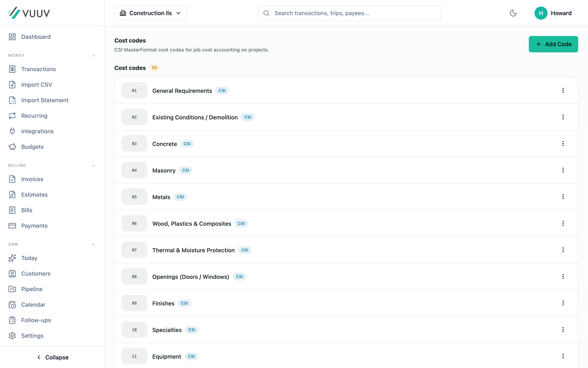This screenshot has width=588, height=368.
Task: Open options menu for Specialties
Action: [563, 330]
